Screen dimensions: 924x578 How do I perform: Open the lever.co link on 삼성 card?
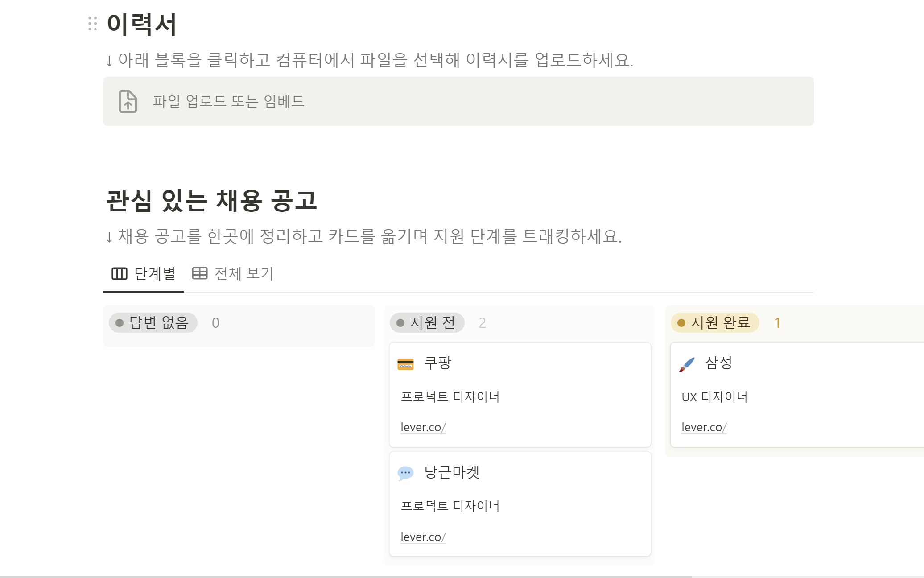pos(704,427)
